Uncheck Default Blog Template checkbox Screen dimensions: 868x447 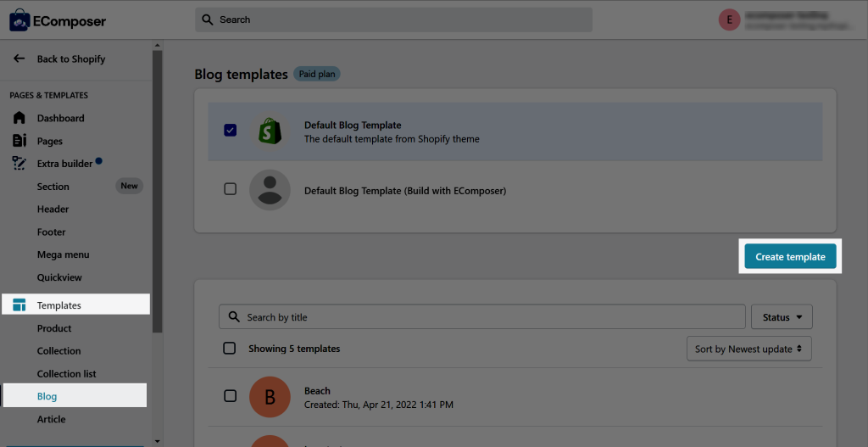pyautogui.click(x=231, y=131)
